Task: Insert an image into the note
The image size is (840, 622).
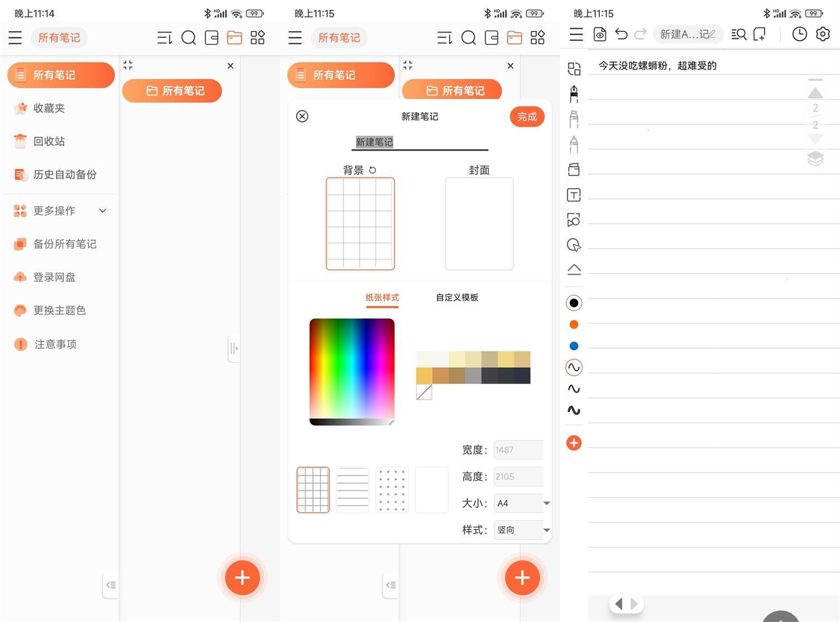Action: coord(573,220)
